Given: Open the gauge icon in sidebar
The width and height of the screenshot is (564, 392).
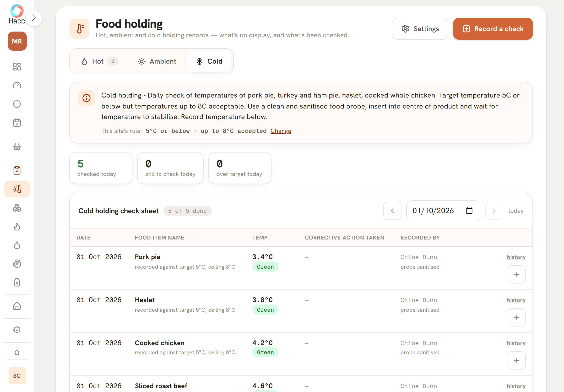Looking at the screenshot, I should pos(17,85).
